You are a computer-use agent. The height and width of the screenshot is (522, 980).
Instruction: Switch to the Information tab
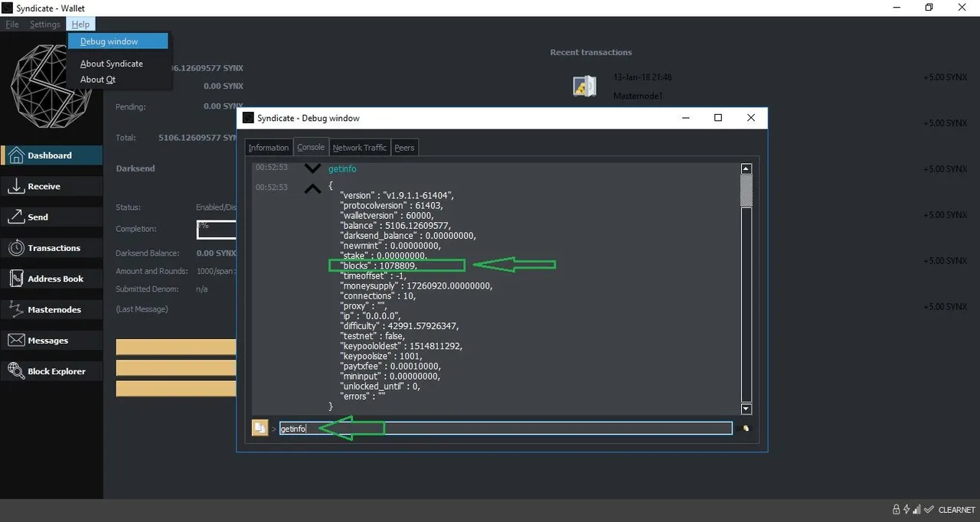coord(269,148)
